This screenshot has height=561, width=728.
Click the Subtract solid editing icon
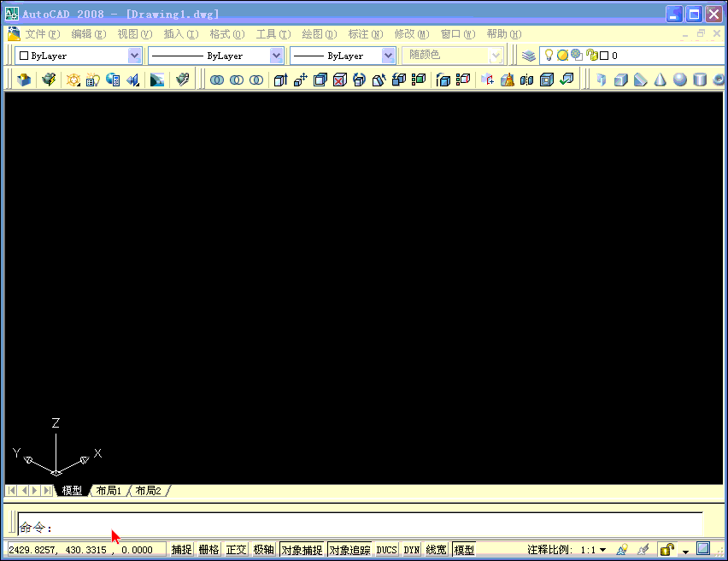pos(236,79)
